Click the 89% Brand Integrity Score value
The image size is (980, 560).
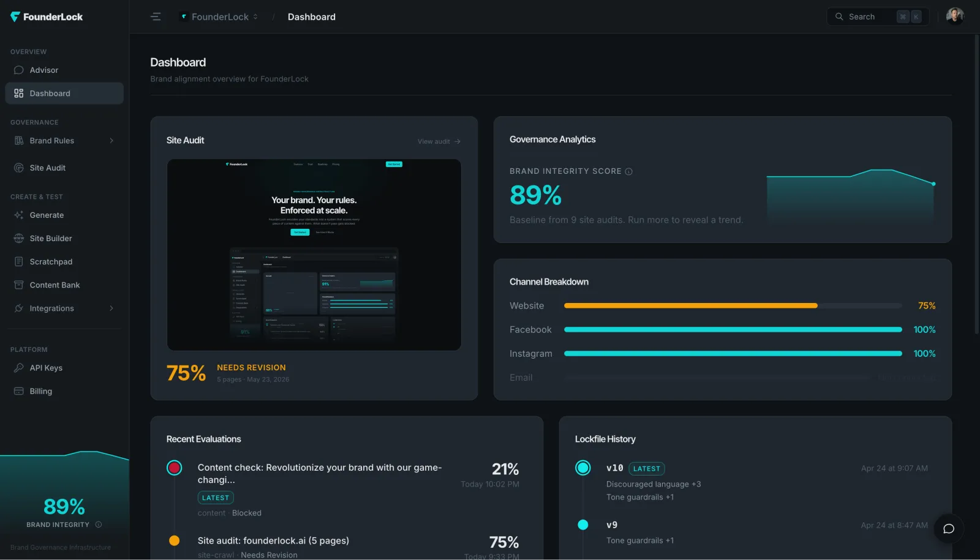tap(535, 195)
